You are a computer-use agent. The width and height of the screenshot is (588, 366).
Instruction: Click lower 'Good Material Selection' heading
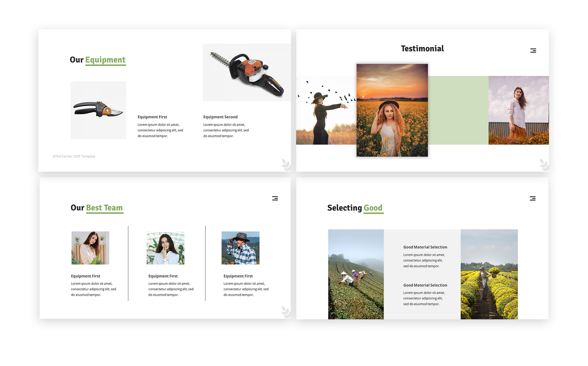click(425, 285)
